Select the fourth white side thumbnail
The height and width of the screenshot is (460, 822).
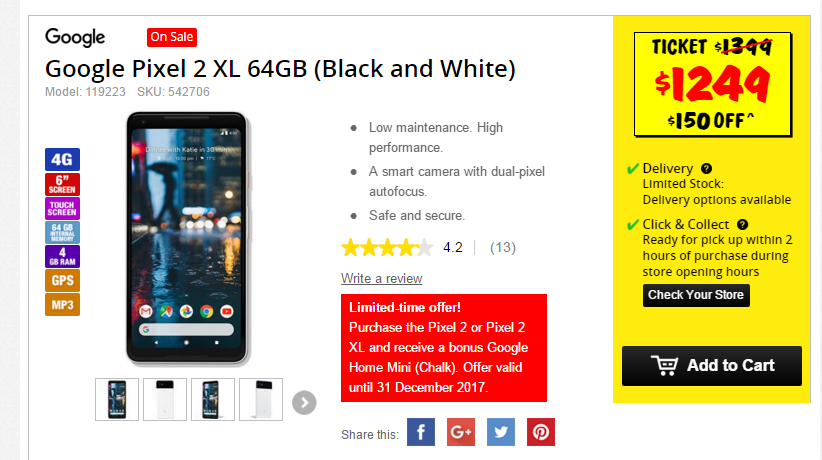(261, 399)
